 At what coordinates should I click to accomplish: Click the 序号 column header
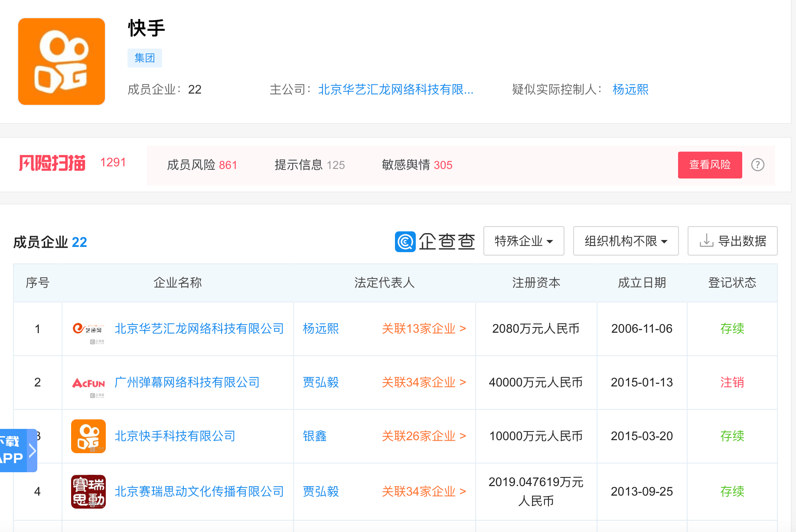pyautogui.click(x=38, y=283)
